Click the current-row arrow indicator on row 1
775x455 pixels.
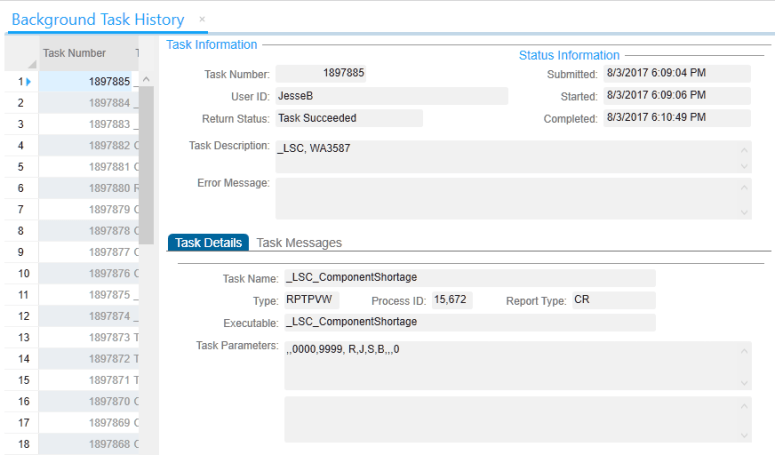click(x=28, y=81)
